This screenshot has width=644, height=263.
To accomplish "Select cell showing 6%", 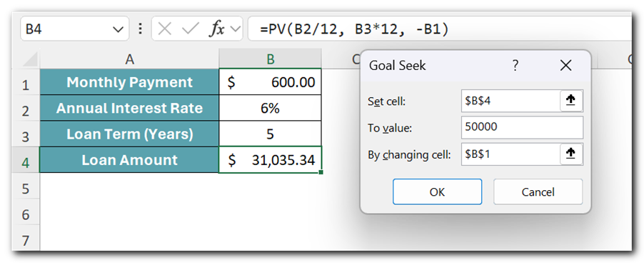I will 271,108.
